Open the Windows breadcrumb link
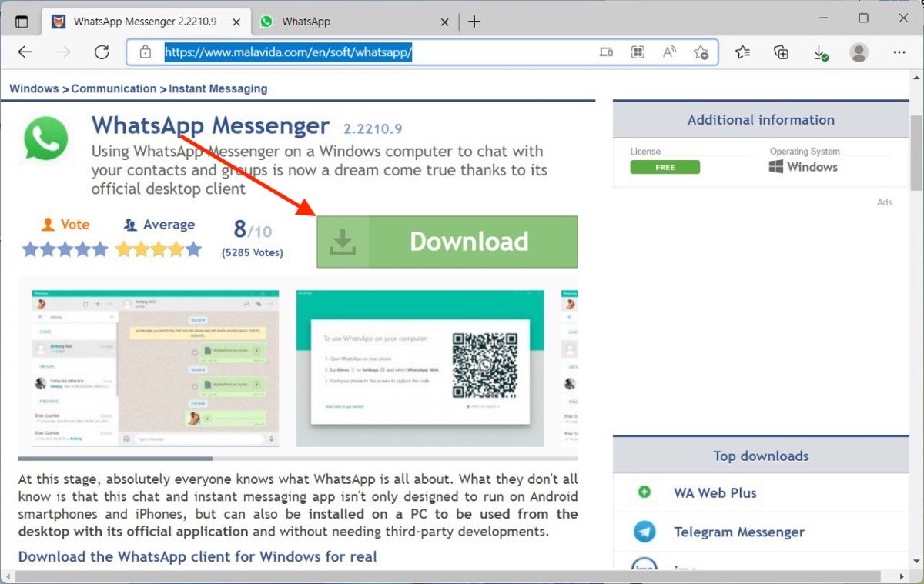Image resolution: width=924 pixels, height=584 pixels. point(34,88)
